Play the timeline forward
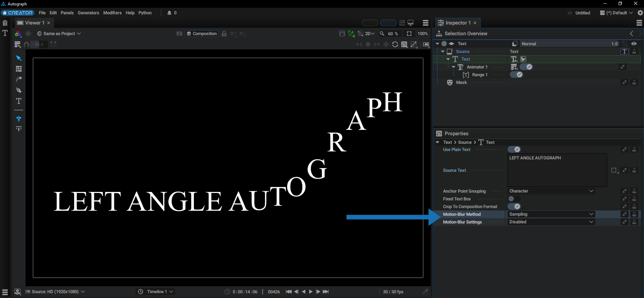Image resolution: width=644 pixels, height=298 pixels. coord(311,292)
